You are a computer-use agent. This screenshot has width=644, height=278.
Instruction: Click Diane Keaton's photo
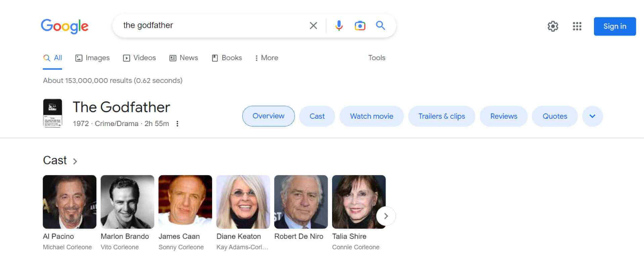point(243,202)
